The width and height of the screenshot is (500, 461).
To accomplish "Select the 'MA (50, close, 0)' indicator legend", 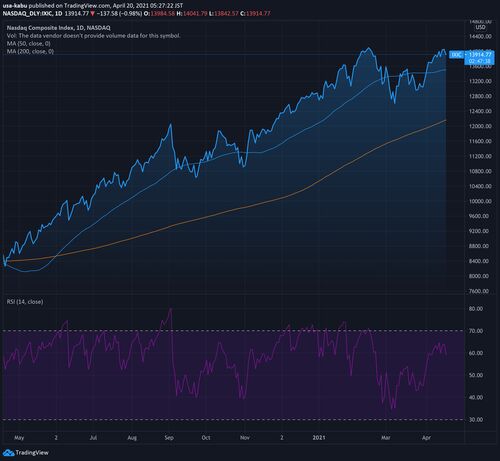I will [x=29, y=44].
